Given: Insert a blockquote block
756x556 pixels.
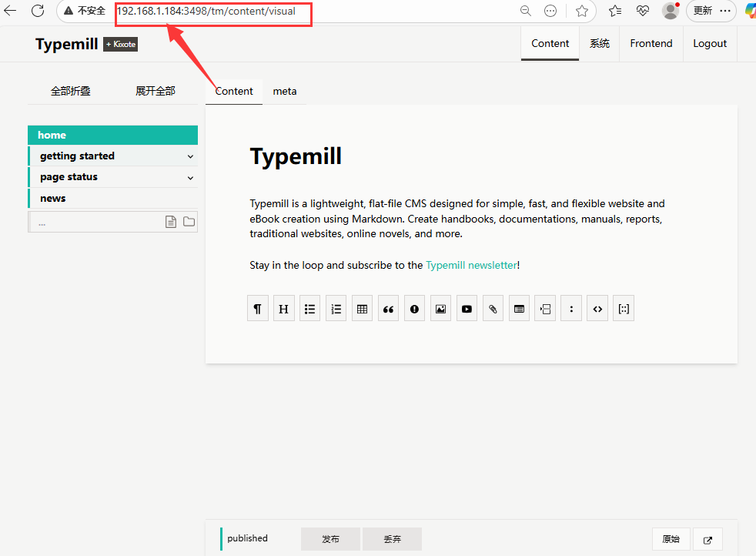Looking at the screenshot, I should (388, 309).
